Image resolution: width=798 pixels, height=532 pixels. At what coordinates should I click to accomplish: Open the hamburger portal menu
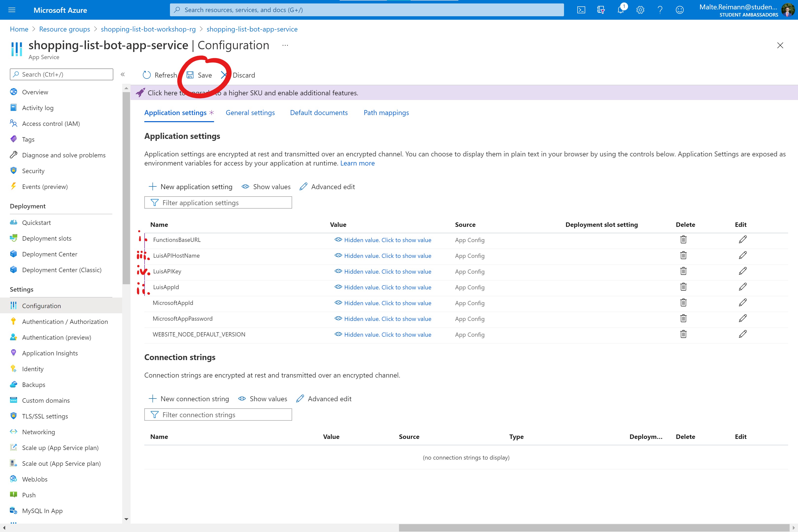click(x=12, y=10)
